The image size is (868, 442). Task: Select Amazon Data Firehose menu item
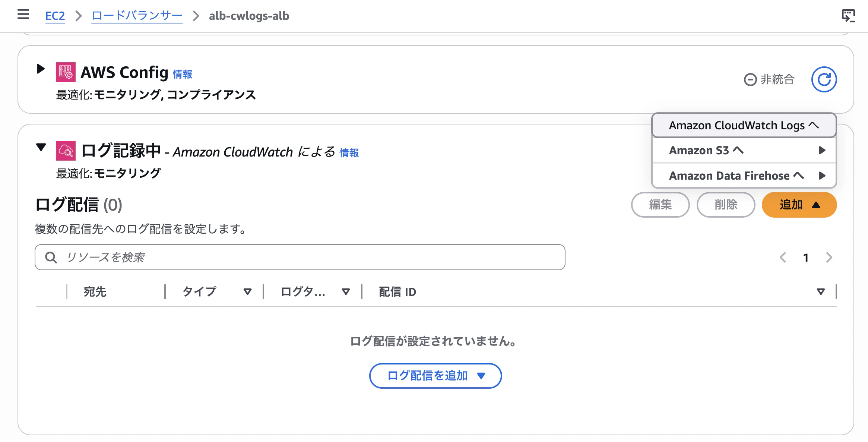click(744, 176)
